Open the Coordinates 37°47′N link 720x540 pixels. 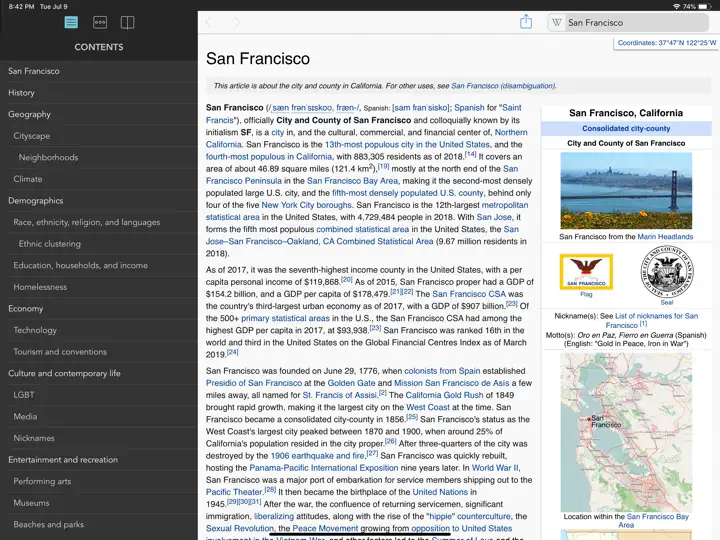[x=666, y=43]
